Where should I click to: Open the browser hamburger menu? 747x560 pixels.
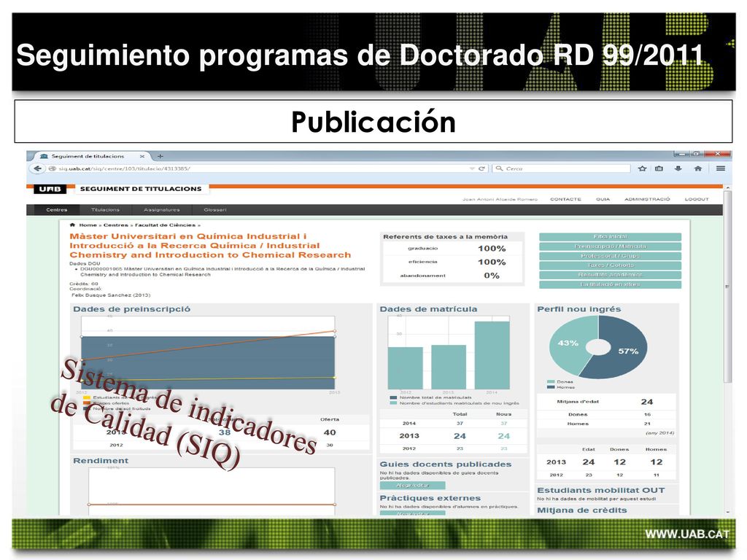click(721, 168)
